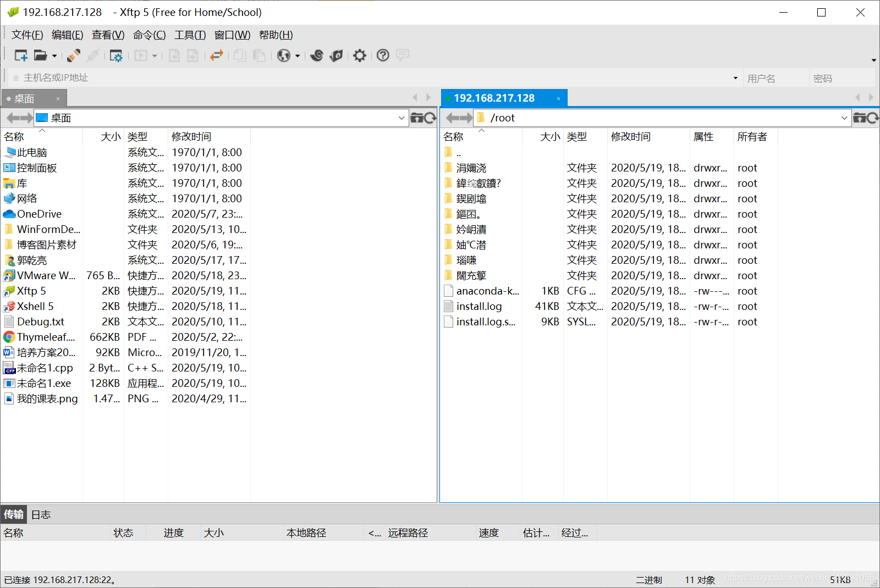Open the 编辑(E) menu
This screenshot has width=880, height=588.
pyautogui.click(x=68, y=35)
